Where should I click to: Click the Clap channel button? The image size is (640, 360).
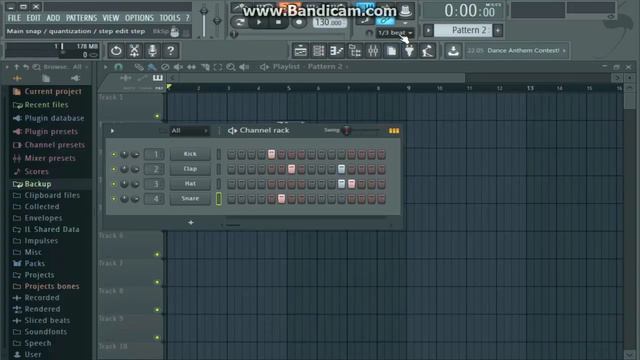(190, 169)
